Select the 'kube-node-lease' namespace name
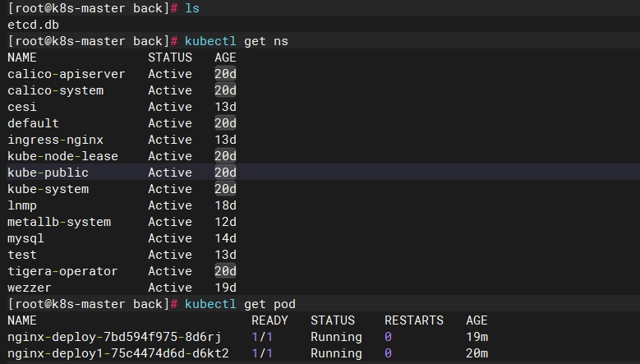640x364 pixels. (x=63, y=156)
